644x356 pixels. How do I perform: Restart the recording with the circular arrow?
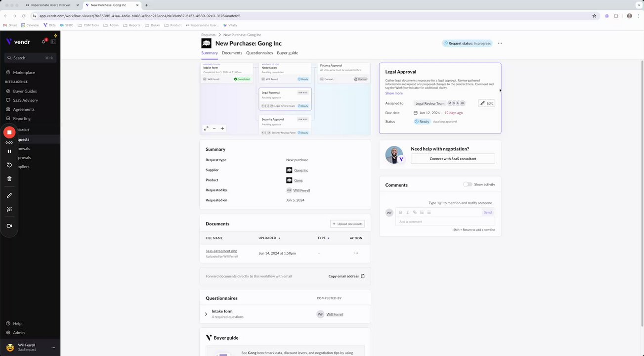pos(9,165)
